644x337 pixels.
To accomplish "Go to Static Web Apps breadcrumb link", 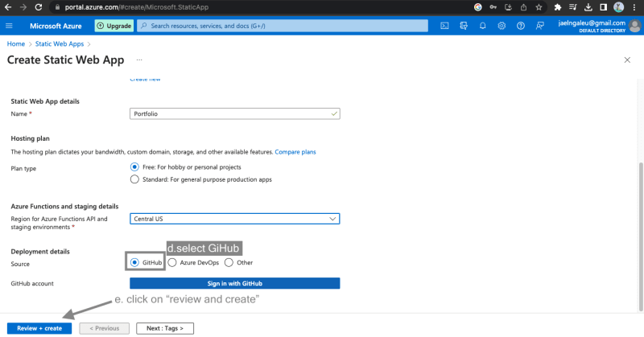I will pyautogui.click(x=60, y=44).
